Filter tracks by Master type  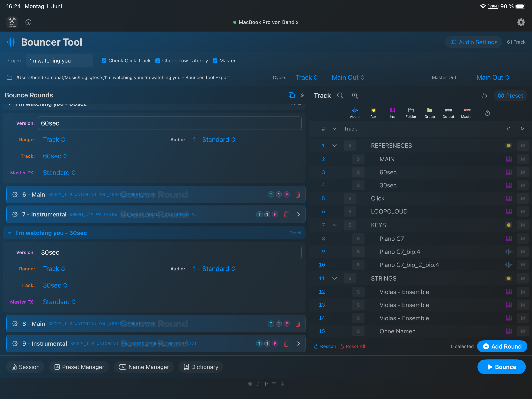[x=467, y=113]
